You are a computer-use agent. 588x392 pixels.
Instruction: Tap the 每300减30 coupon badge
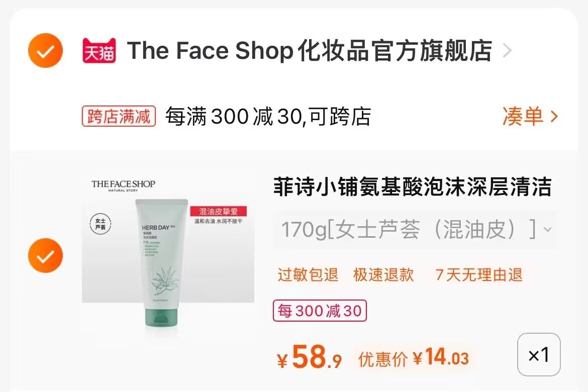pos(320,311)
